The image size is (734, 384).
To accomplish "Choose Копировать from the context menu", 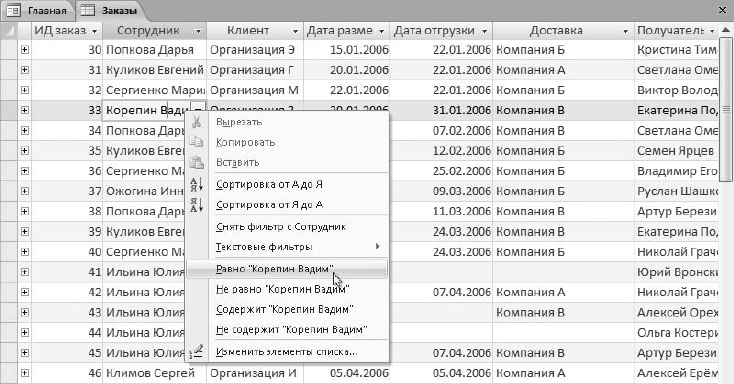I will [x=287, y=142].
